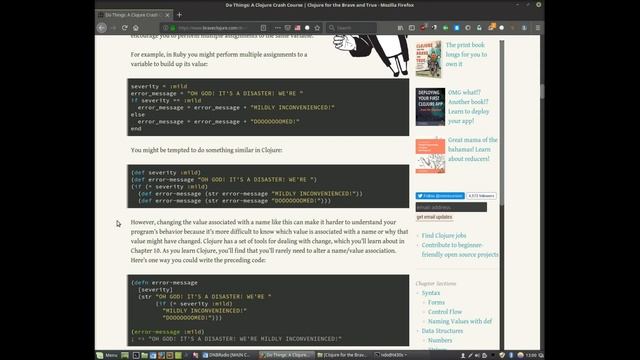Open 'Contribute to beginner-friendly open source projects' link
Image resolution: width=640 pixels, height=360 pixels.
[x=460, y=250]
